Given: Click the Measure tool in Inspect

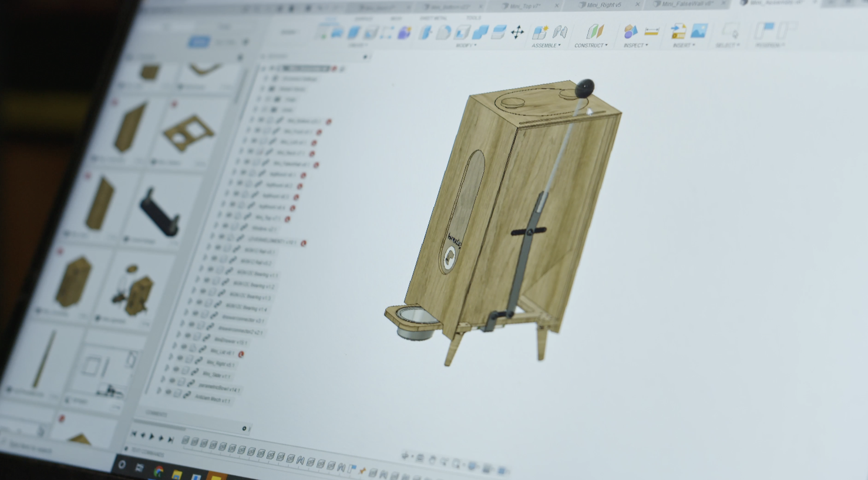Looking at the screenshot, I should (651, 31).
